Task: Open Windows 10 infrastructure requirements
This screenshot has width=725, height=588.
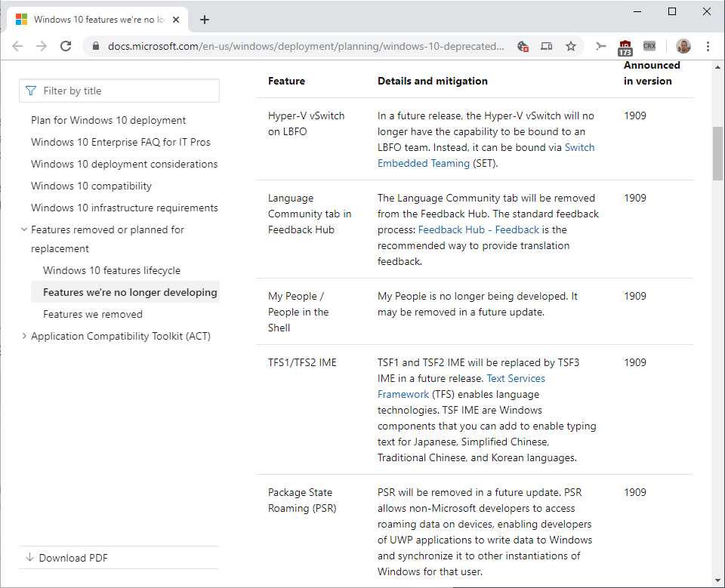Action: (x=125, y=208)
